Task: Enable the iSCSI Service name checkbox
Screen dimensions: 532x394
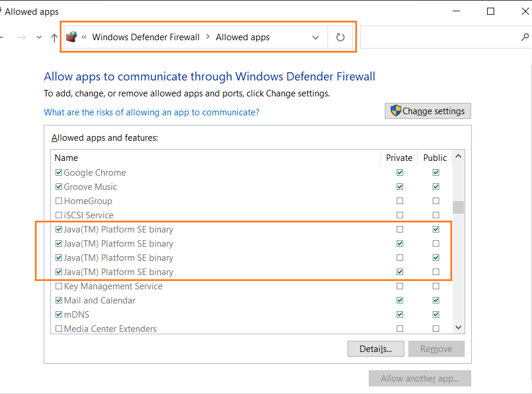Action: 59,215
